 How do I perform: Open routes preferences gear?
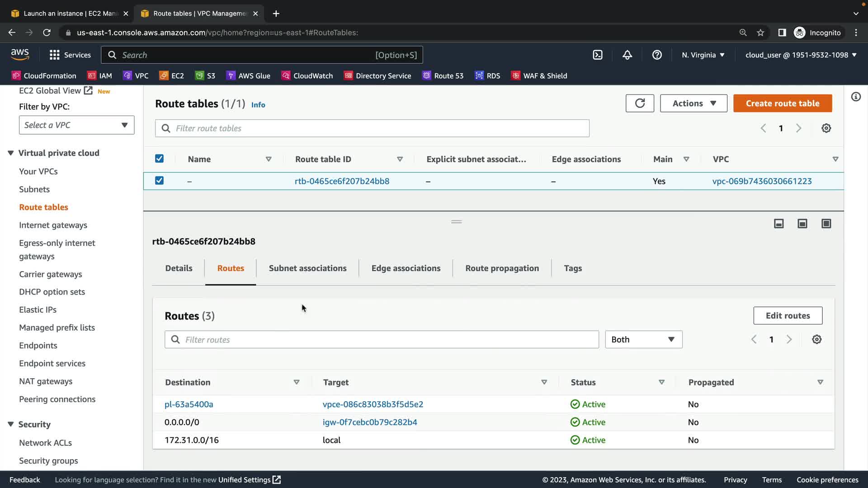pos(816,339)
